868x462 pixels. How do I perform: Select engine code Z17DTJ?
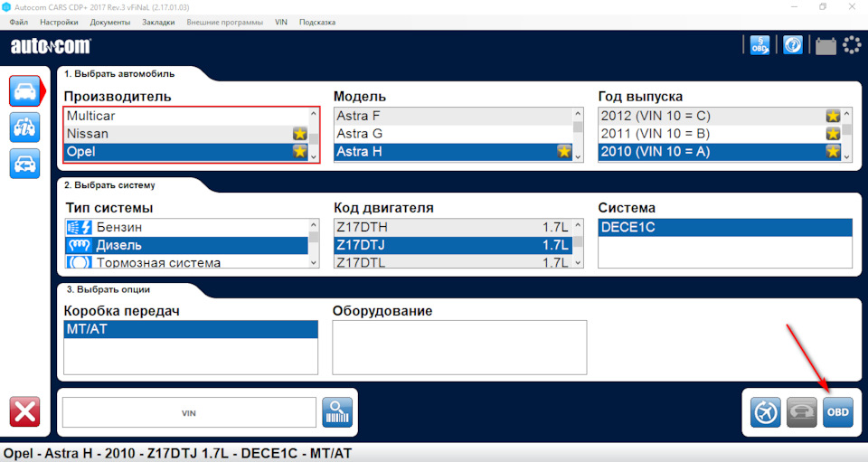point(453,245)
